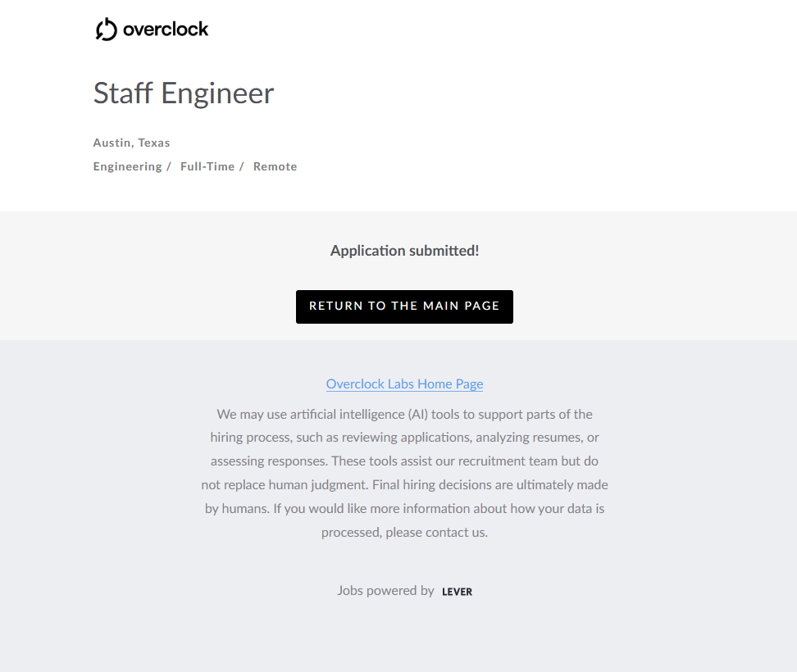The image size is (797, 672).
Task: Open the Overclock Labs Home Page link
Action: coord(404,384)
